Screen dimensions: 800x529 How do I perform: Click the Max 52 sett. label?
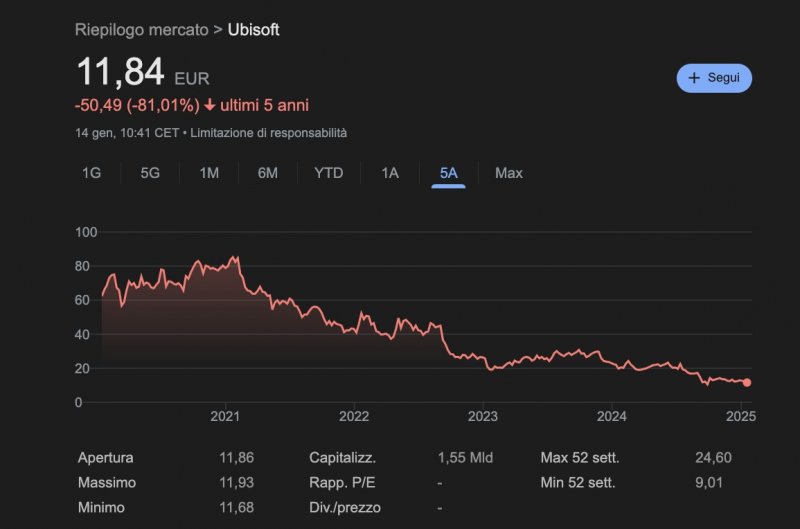[x=579, y=458]
